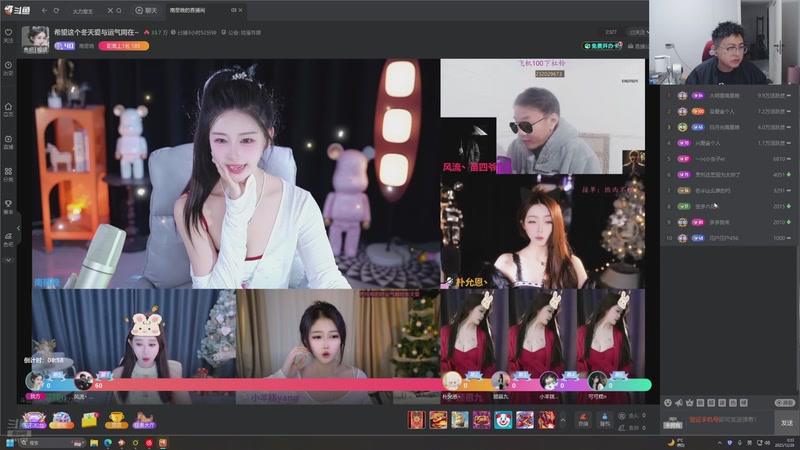This screenshot has height=450, width=800.
Task: Open Microsoft Edge from the taskbar
Action: tap(108, 443)
